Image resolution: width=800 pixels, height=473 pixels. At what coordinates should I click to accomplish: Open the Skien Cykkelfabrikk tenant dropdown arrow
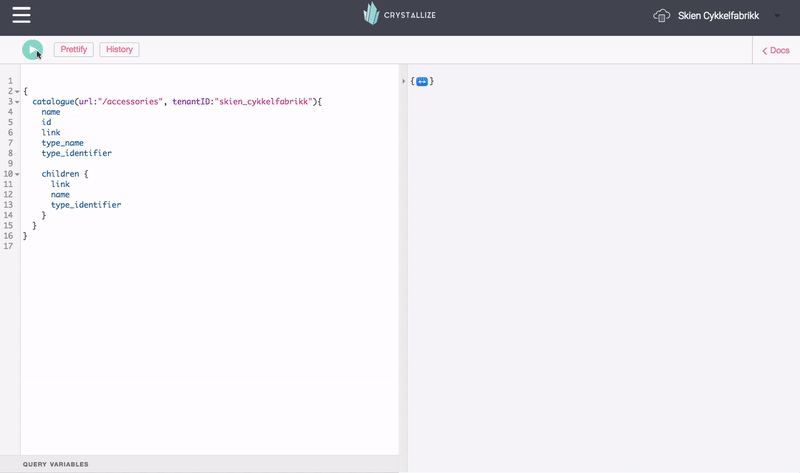point(777,16)
